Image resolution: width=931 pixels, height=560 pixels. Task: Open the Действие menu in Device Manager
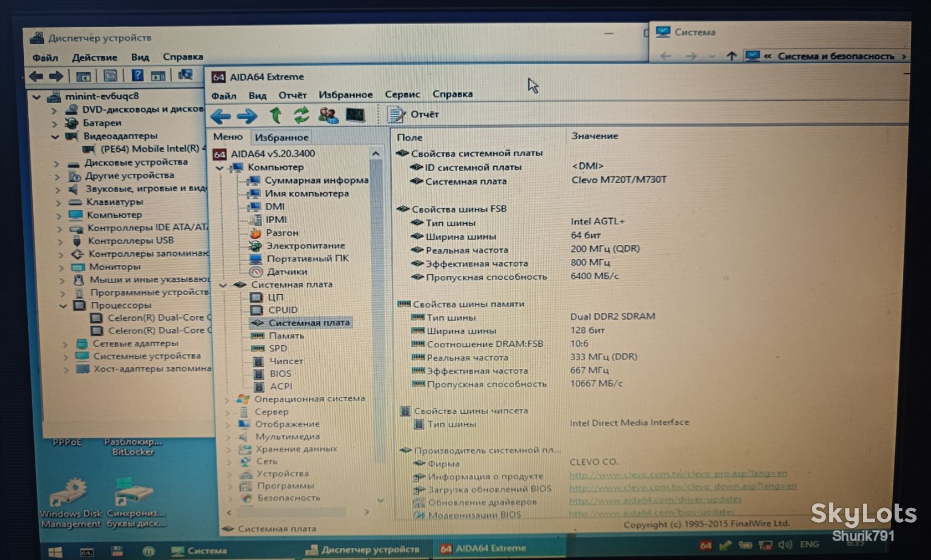(94, 58)
